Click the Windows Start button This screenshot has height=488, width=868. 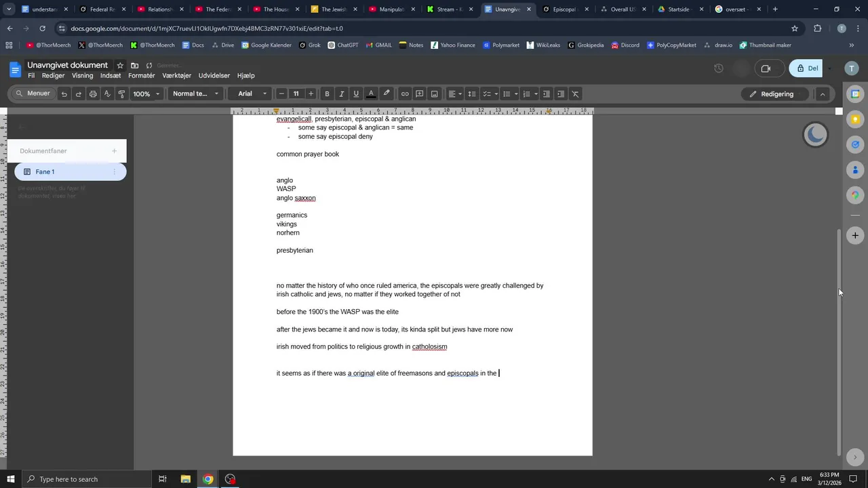(10, 479)
